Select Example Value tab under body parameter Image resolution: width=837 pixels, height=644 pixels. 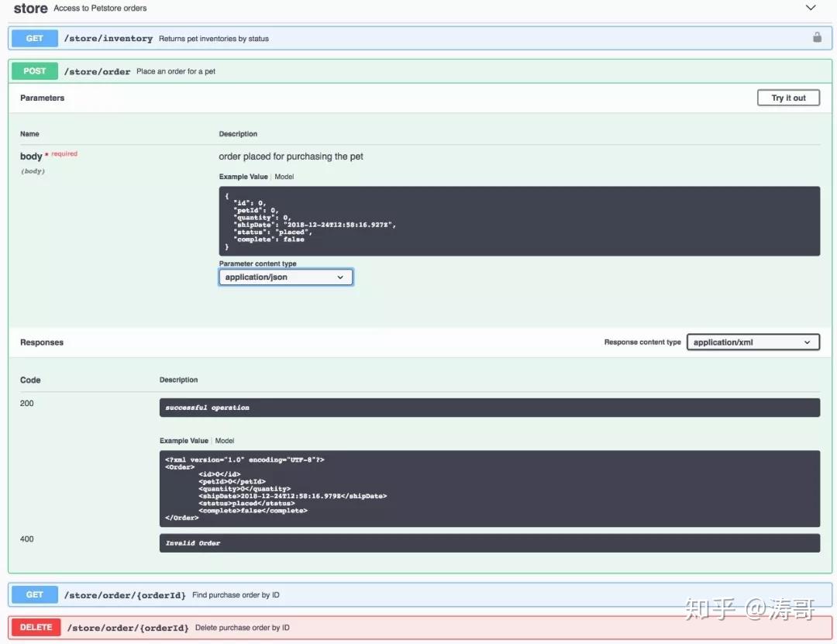click(243, 177)
